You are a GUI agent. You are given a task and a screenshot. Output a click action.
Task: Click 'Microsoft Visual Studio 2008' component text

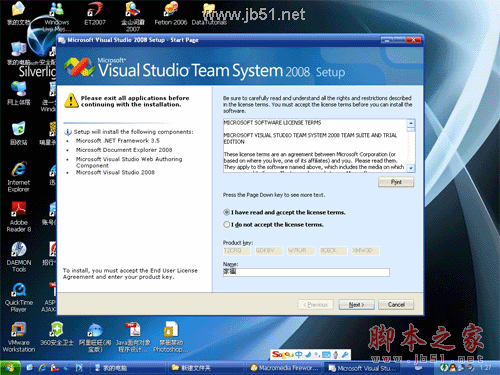(x=115, y=172)
